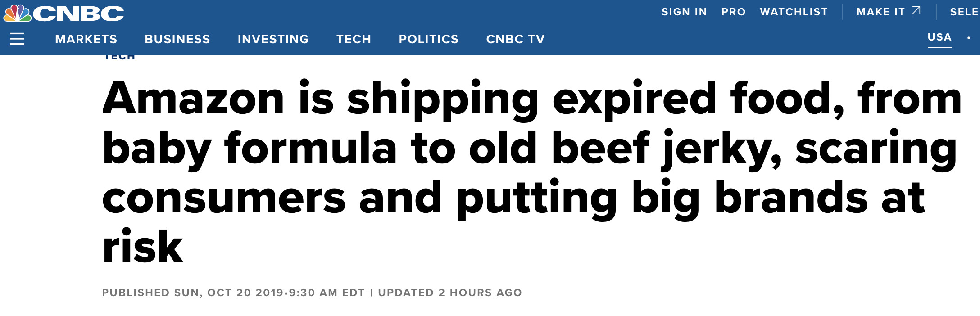This screenshot has width=980, height=316.
Task: Open the Markets menu item
Action: click(86, 39)
